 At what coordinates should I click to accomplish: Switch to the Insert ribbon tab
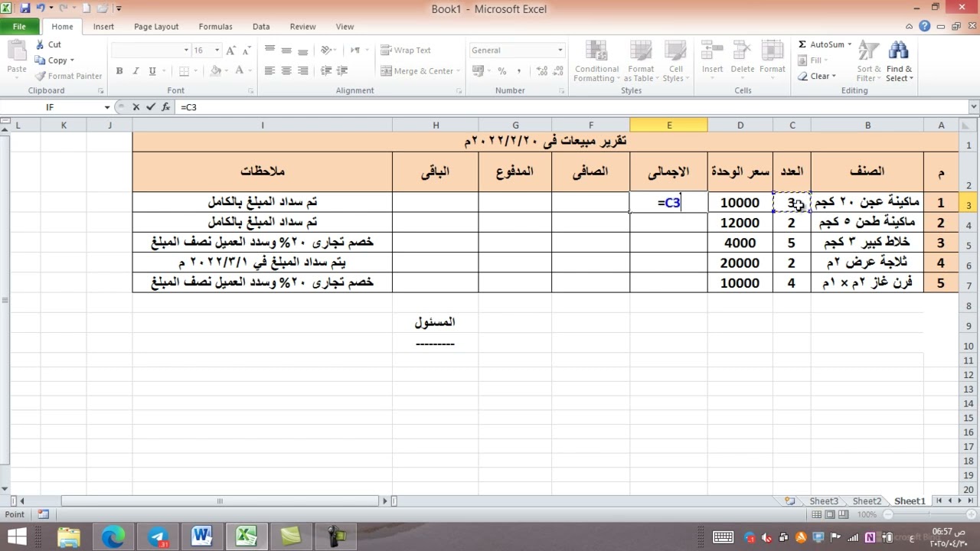pyautogui.click(x=103, y=26)
